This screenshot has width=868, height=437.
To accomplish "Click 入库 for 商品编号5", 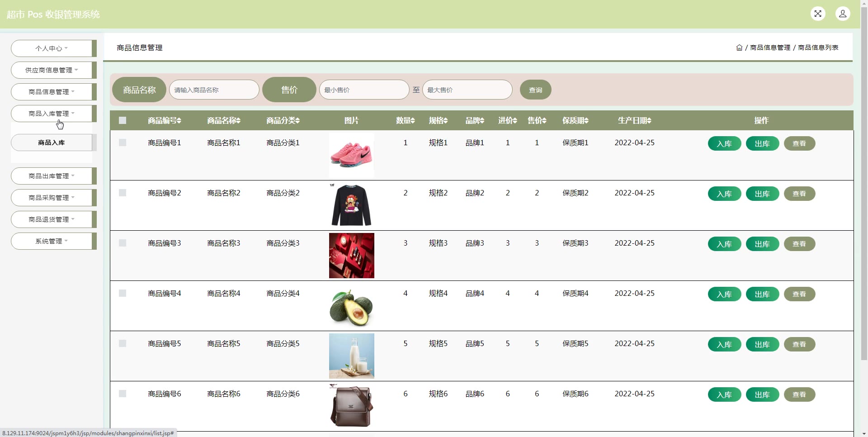I will click(x=724, y=344).
